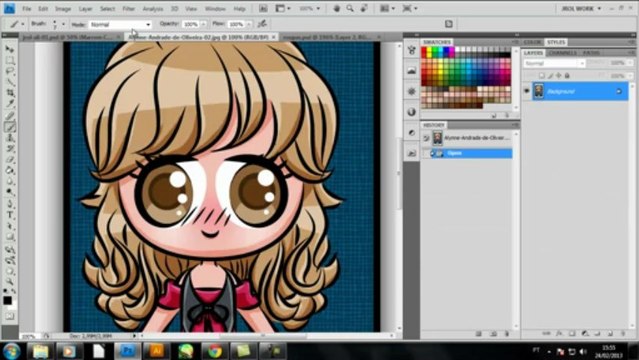Select the Clone Stamp tool
The height and width of the screenshot is (360, 639).
9,138
